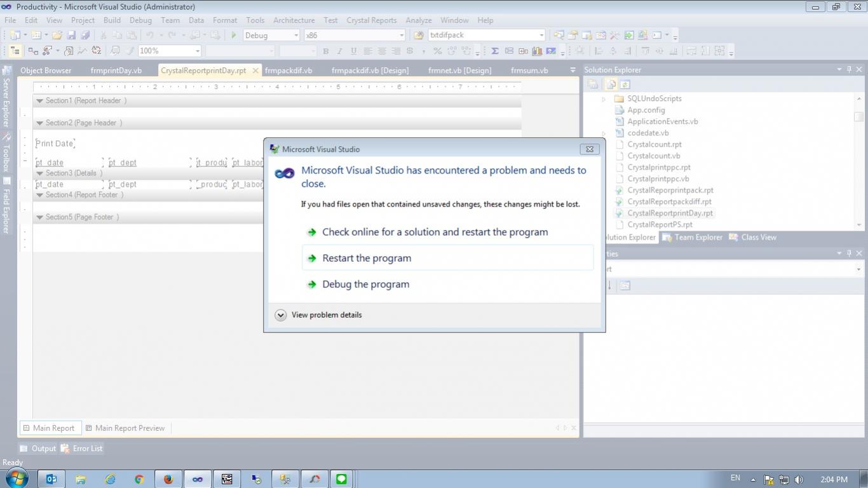This screenshot has height=488, width=868.
Task: Open the Toolbox wrench icon
Action: coord(614,35)
